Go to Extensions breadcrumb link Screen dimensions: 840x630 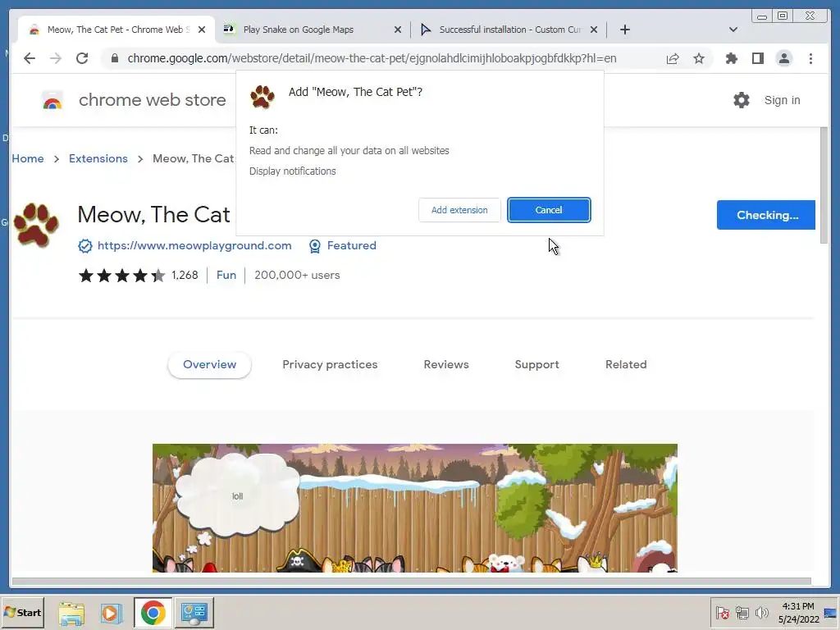click(98, 158)
